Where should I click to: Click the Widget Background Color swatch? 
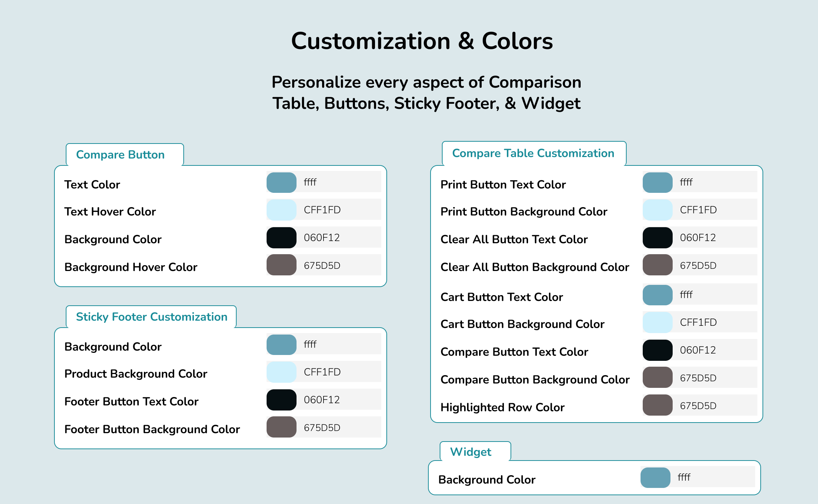[x=655, y=477]
